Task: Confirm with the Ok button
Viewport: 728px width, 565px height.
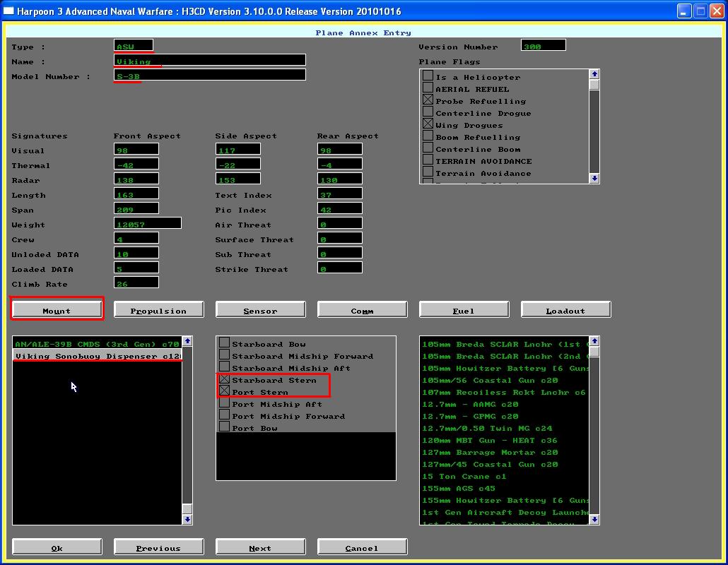Action: point(57,547)
